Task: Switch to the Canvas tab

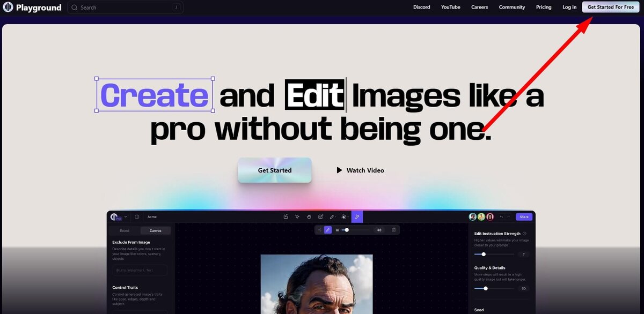Action: pos(156,230)
